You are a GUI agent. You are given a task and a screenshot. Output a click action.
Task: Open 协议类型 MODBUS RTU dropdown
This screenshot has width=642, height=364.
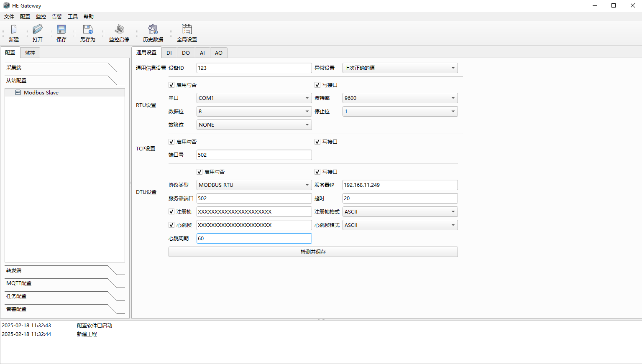click(254, 185)
